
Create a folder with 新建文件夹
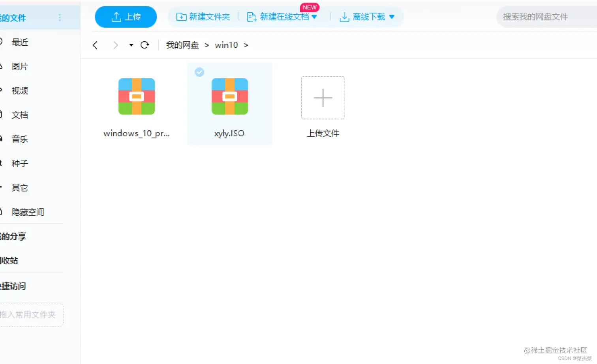[x=203, y=17]
